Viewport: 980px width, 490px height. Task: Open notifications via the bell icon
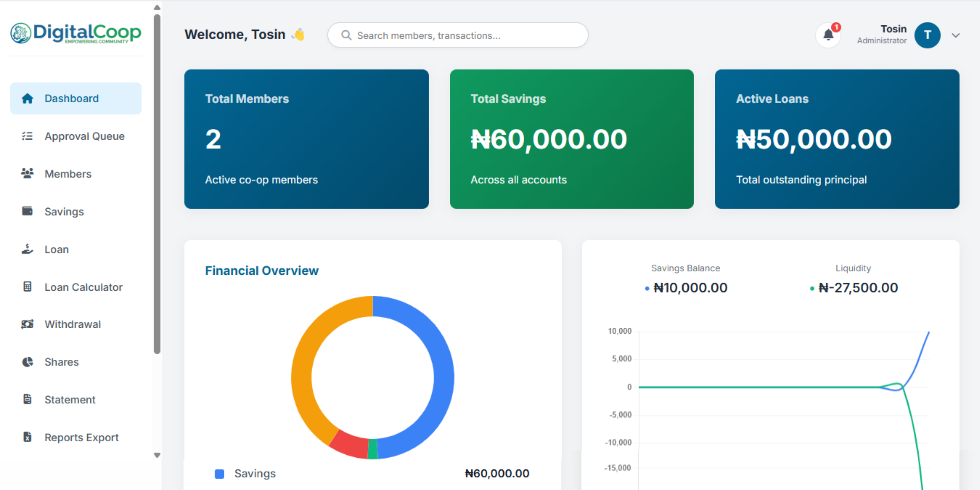pos(828,35)
